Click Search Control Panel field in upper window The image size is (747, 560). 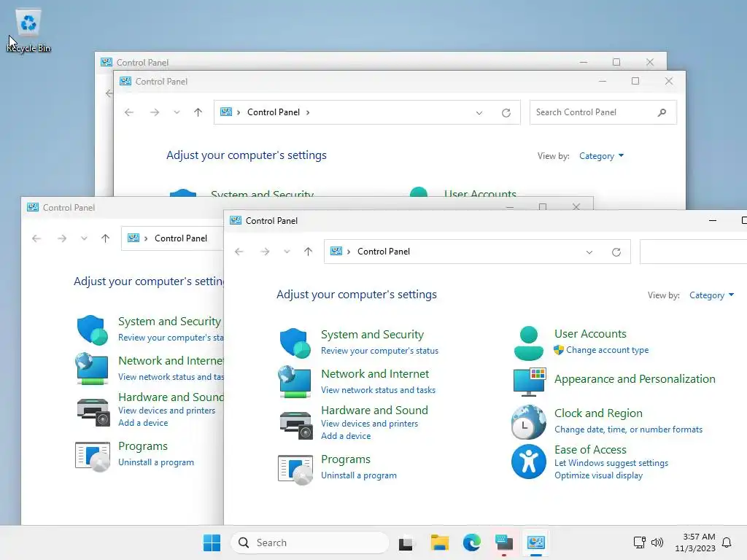point(603,112)
